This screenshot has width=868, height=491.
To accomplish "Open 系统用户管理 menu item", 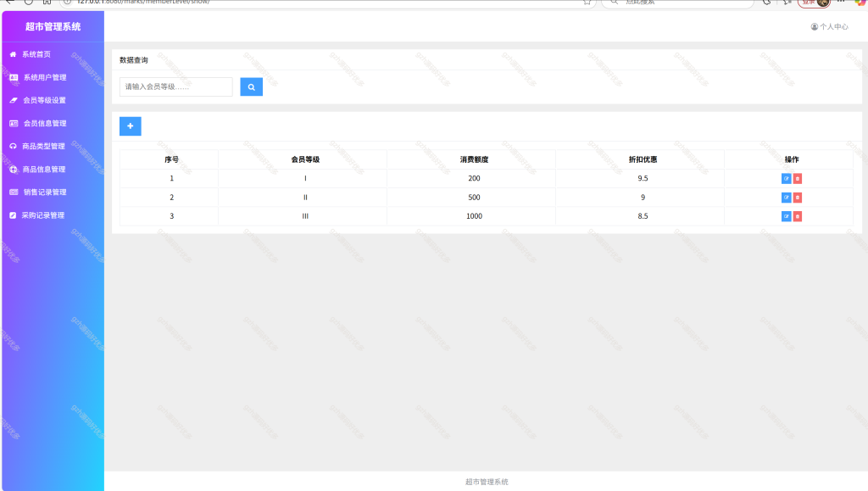I will tap(45, 77).
